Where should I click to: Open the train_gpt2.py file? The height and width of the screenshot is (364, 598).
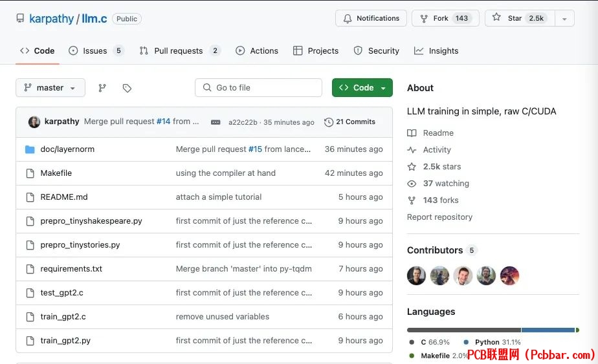[x=65, y=341]
